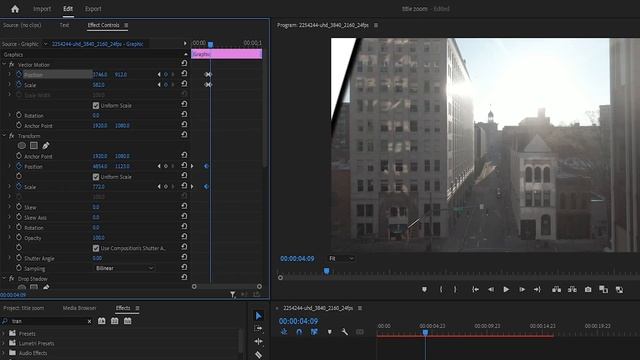Clear the effects search field
This screenshot has height=360, width=640.
click(x=89, y=321)
